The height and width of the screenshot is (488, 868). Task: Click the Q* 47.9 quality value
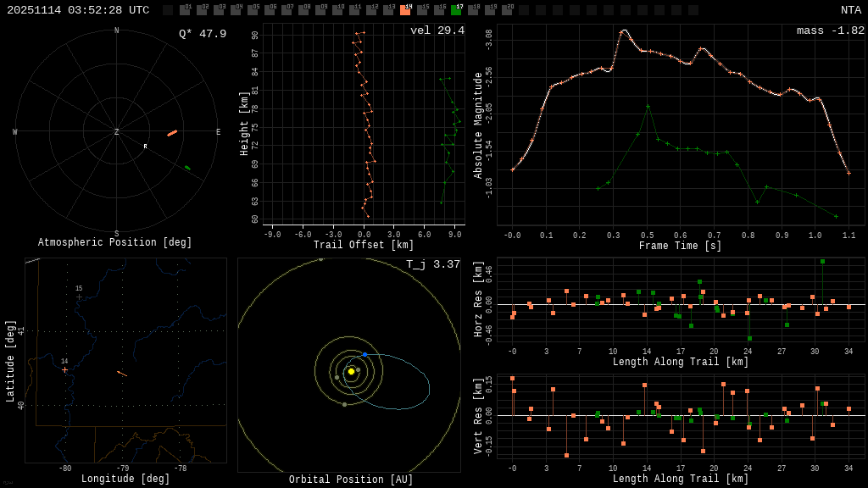(202, 34)
